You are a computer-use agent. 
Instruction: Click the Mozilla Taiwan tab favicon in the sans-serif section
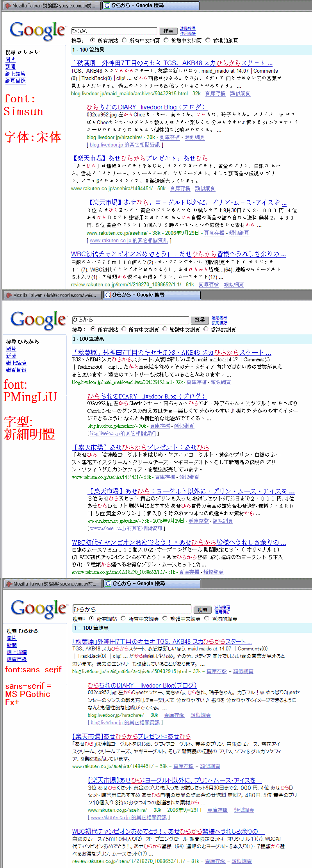click(9, 584)
